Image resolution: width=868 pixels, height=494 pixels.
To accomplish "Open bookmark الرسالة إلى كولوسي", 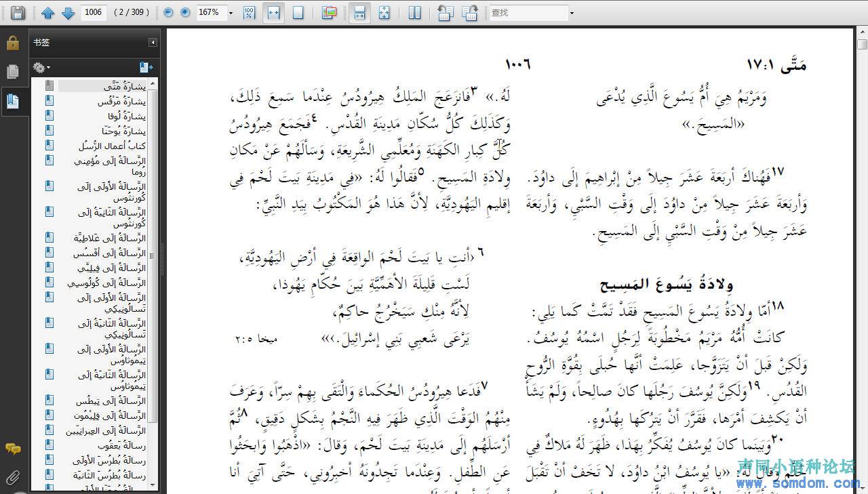I will 106,283.
